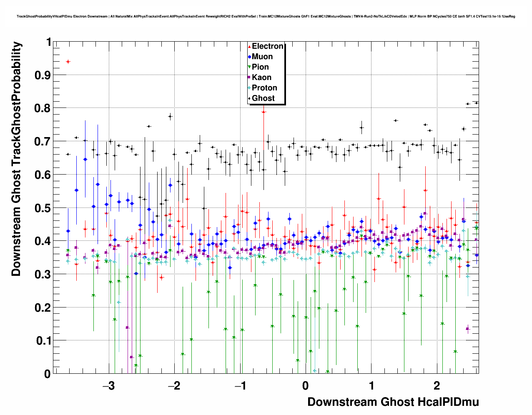Click the x-axis tick label −2
This screenshot has height=415, width=532.
click(x=174, y=386)
